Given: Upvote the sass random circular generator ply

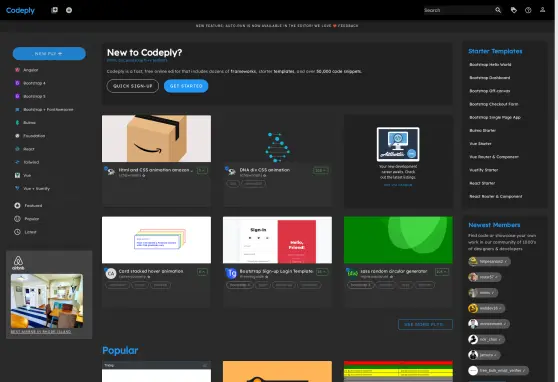Looking at the screenshot, I should tap(442, 272).
